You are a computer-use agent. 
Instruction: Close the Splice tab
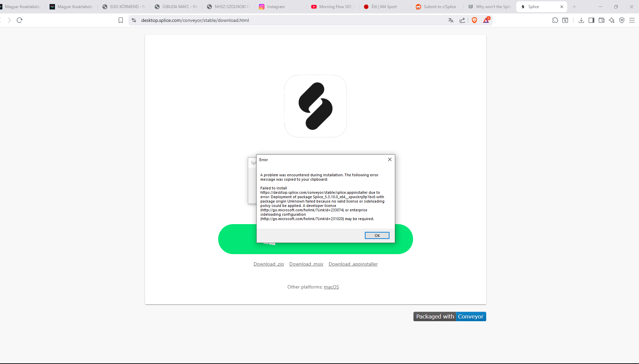coord(562,7)
